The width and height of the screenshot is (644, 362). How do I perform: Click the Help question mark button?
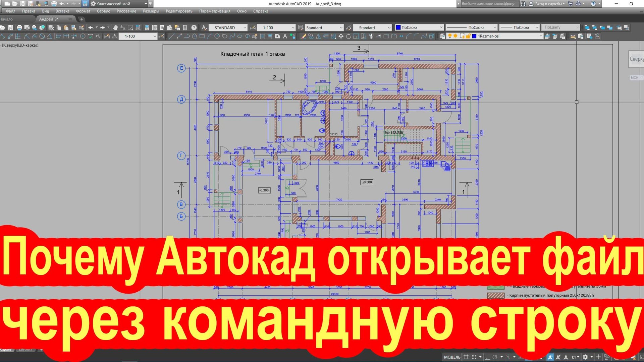coord(194,27)
